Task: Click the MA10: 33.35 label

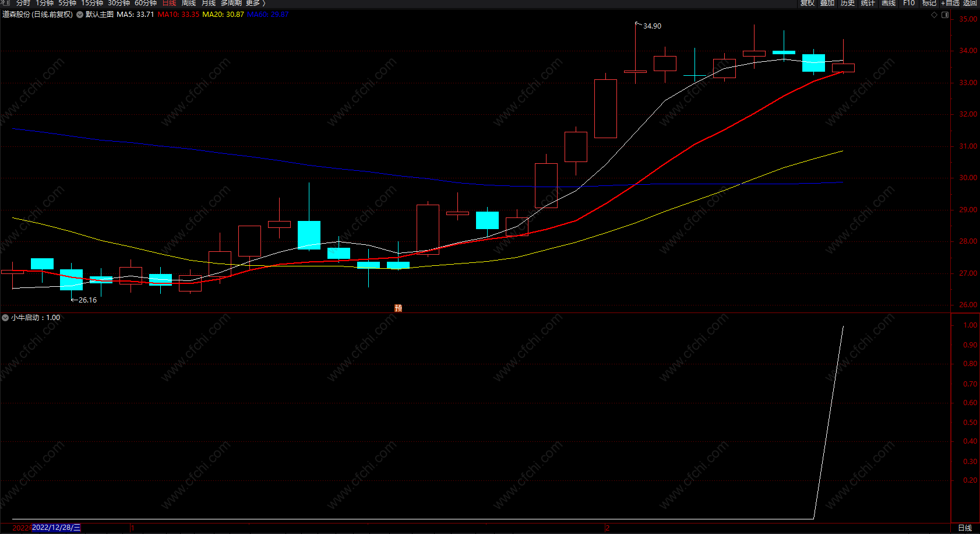Action: [178, 15]
